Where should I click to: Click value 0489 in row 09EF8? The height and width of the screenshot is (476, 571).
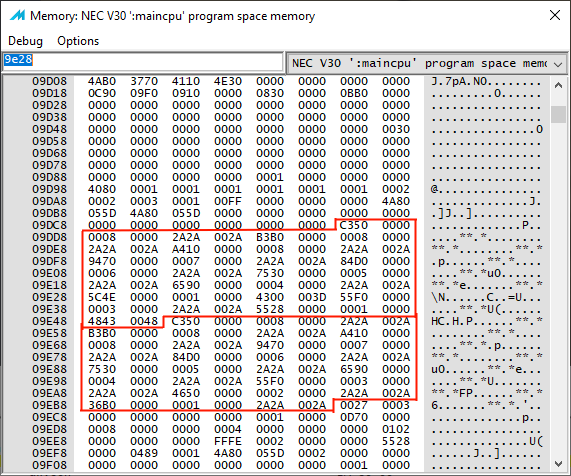coord(144,453)
